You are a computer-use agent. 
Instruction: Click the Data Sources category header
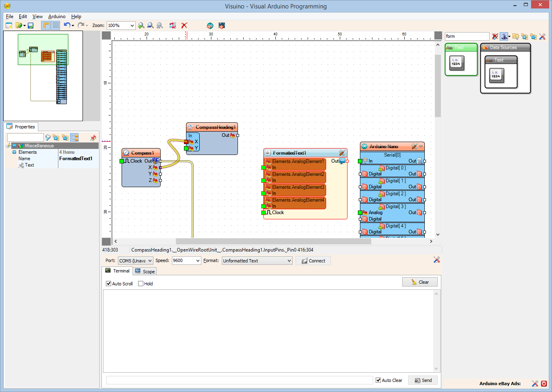(505, 47)
